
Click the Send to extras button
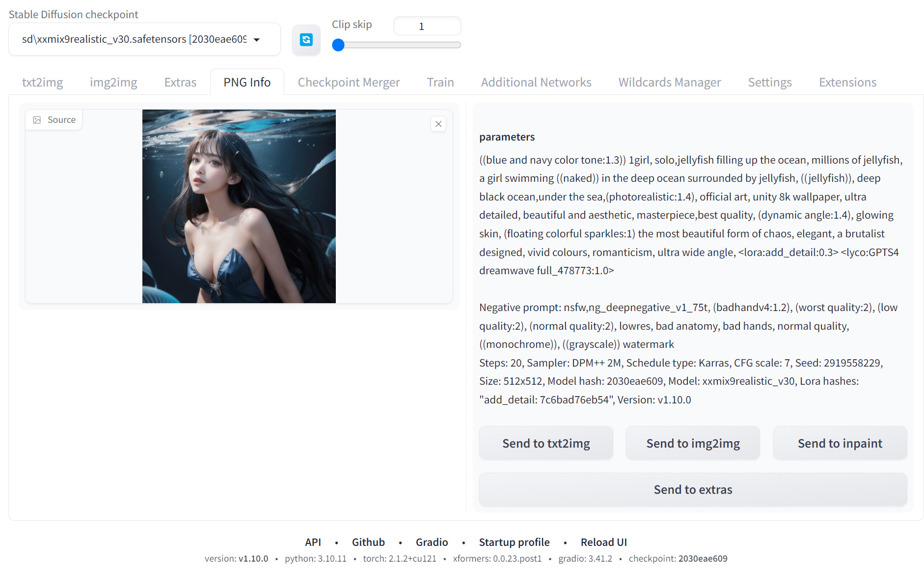pos(692,489)
